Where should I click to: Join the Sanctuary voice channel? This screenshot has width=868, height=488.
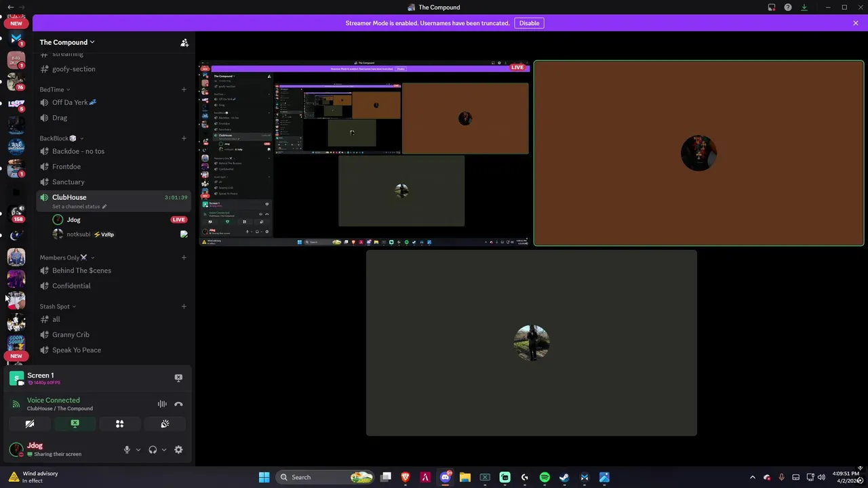(x=113, y=182)
